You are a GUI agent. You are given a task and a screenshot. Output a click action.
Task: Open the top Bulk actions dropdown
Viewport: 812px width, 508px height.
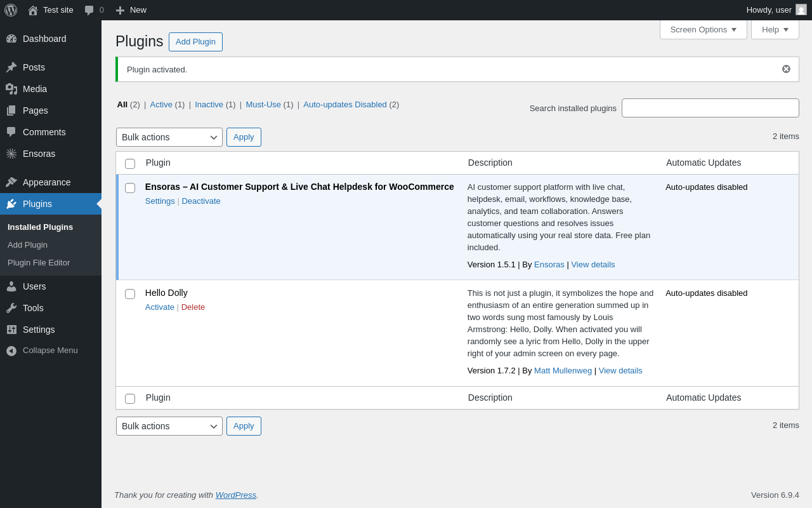[x=169, y=137]
